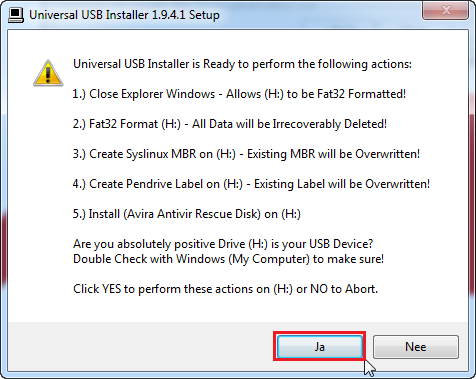The height and width of the screenshot is (379, 476).
Task: Click the Universal USB Installer title bar icon
Action: tap(16, 15)
